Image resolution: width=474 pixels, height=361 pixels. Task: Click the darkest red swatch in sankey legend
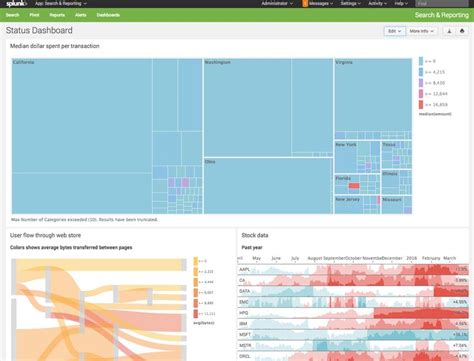click(196, 314)
